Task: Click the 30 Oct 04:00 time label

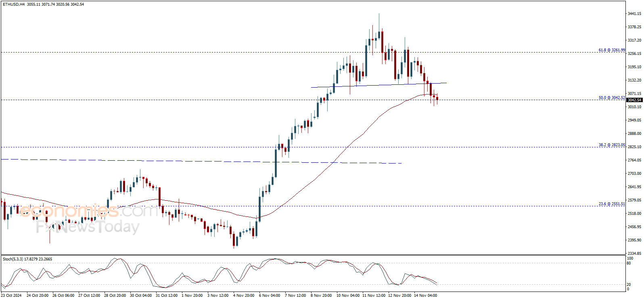Action: click(141, 296)
